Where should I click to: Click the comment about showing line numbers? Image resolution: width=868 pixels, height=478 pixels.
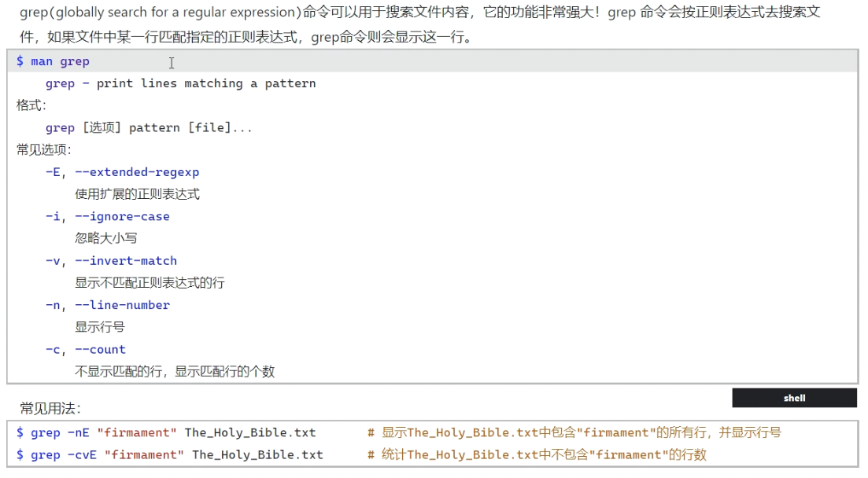tap(574, 432)
